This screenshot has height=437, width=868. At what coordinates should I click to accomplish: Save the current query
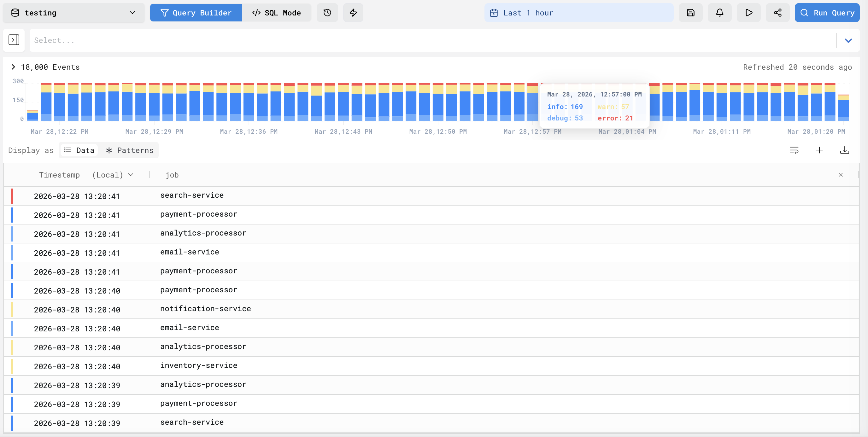coord(690,13)
